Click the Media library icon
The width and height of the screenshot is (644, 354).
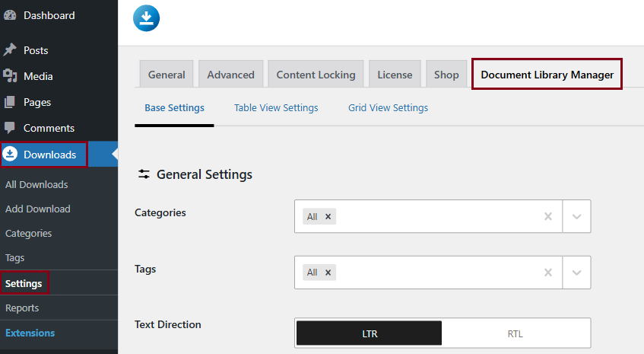tap(10, 76)
